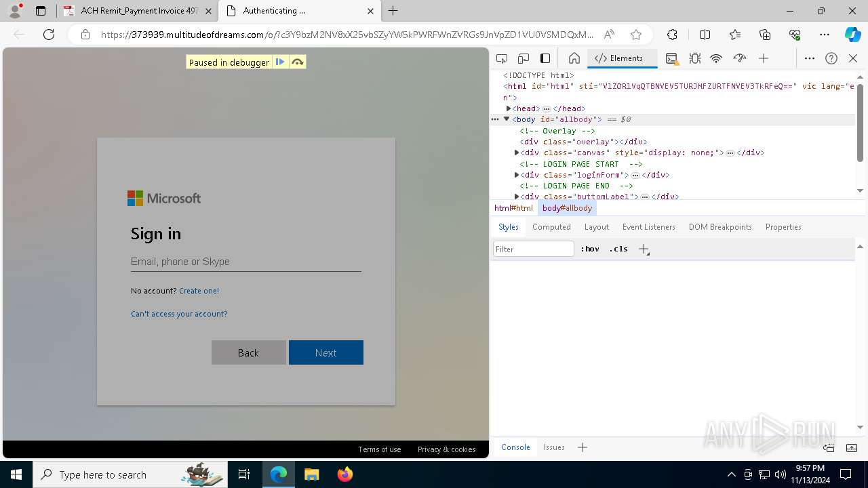Open Task View on taskbar
This screenshot has height=488, width=868.
point(244,474)
